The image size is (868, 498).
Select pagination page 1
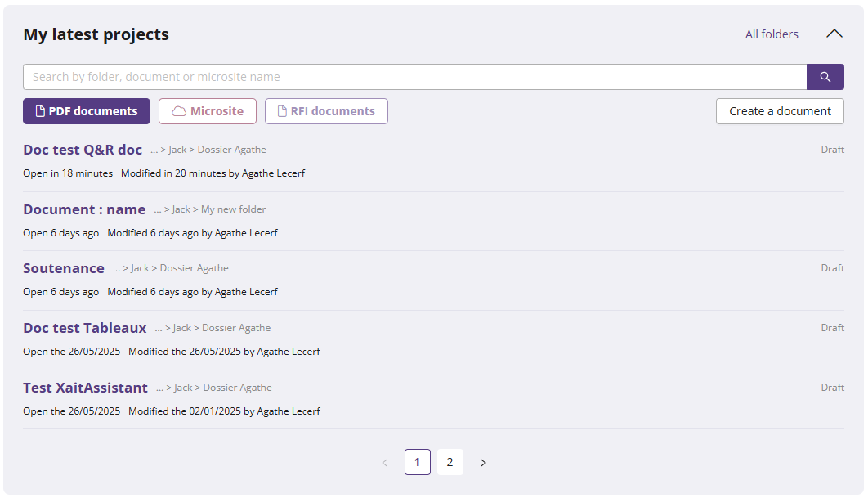click(x=417, y=462)
